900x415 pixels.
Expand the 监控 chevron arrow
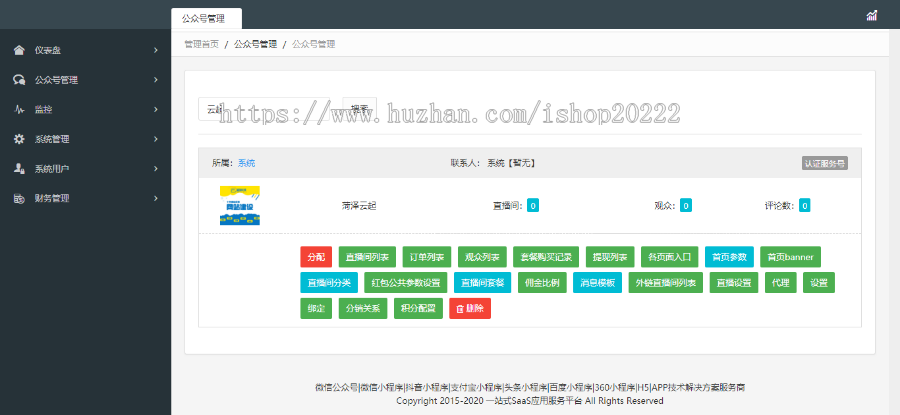(156, 110)
